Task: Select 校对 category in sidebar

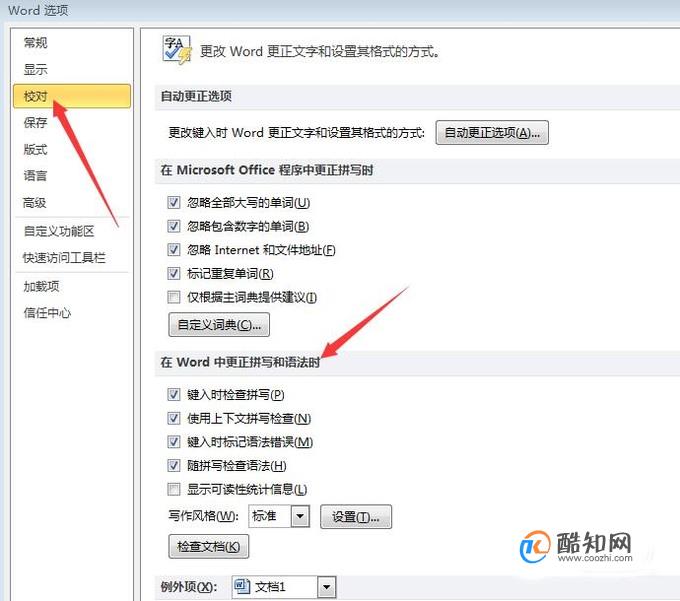Action: (72, 96)
